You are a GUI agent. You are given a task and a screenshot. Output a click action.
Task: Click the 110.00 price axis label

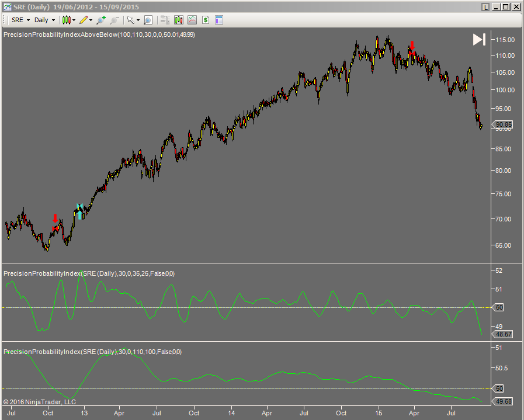pyautogui.click(x=505, y=55)
